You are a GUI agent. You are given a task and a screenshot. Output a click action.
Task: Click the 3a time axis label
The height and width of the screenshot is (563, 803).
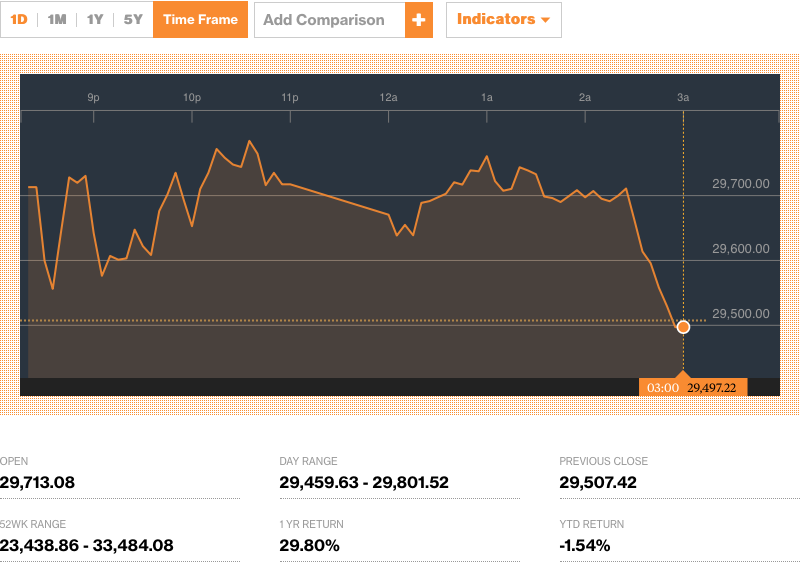point(683,98)
